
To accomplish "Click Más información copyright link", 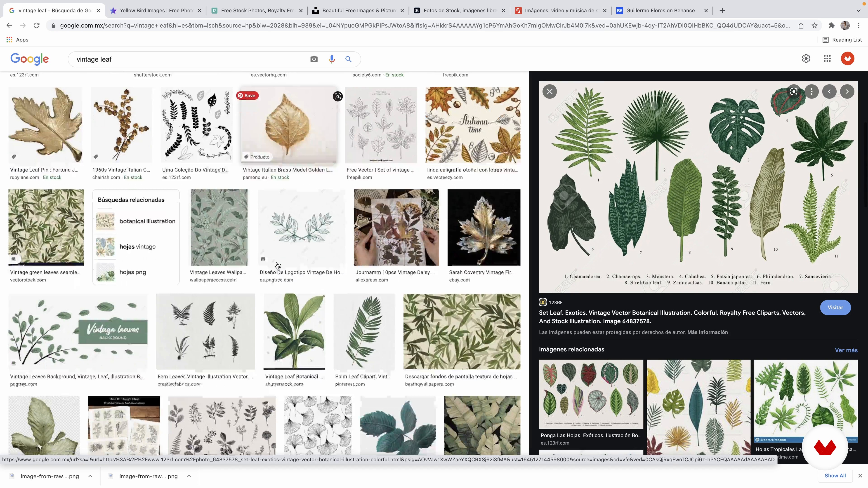I will point(707,332).
